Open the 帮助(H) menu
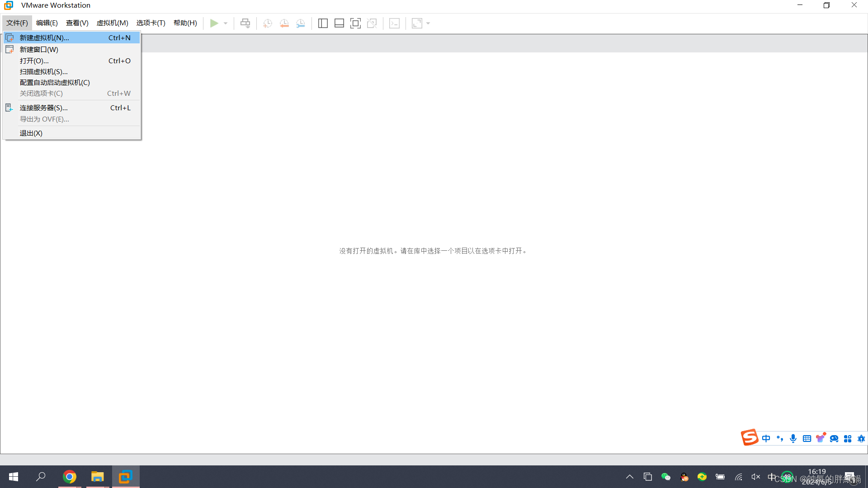The image size is (868, 488). click(185, 23)
